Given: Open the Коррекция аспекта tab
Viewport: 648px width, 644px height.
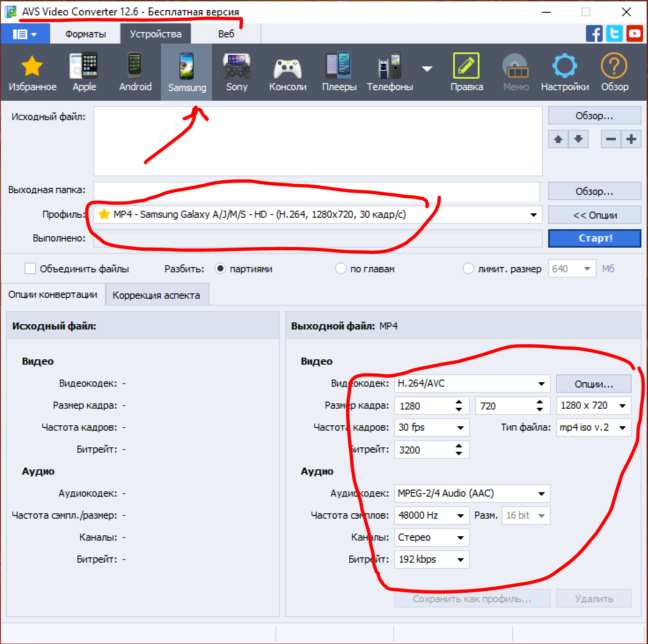Looking at the screenshot, I should coord(156,295).
